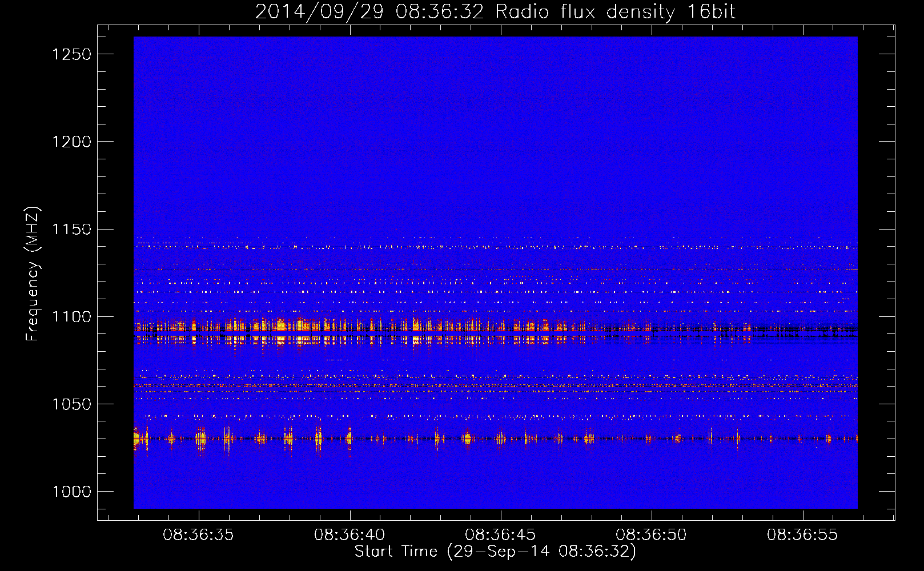Viewport: 924px width, 571px height.
Task: Click the x-axis label "Start Time (29-Sep-14 08:36:32)"
Action: (x=495, y=552)
